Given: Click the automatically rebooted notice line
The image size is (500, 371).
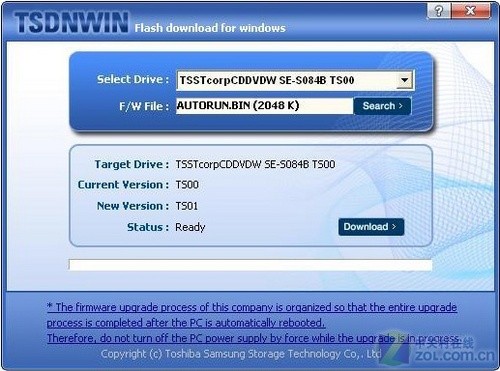Looking at the screenshot, I should tap(186, 323).
